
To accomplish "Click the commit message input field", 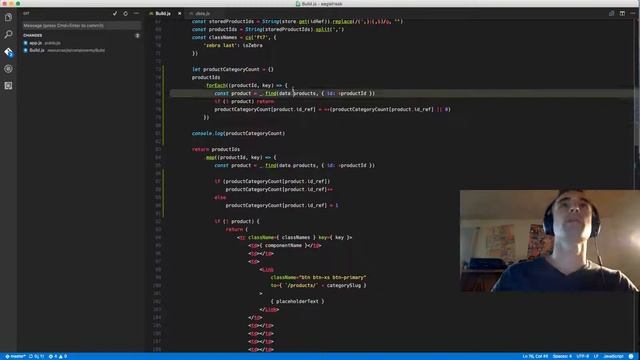I will pos(82,25).
